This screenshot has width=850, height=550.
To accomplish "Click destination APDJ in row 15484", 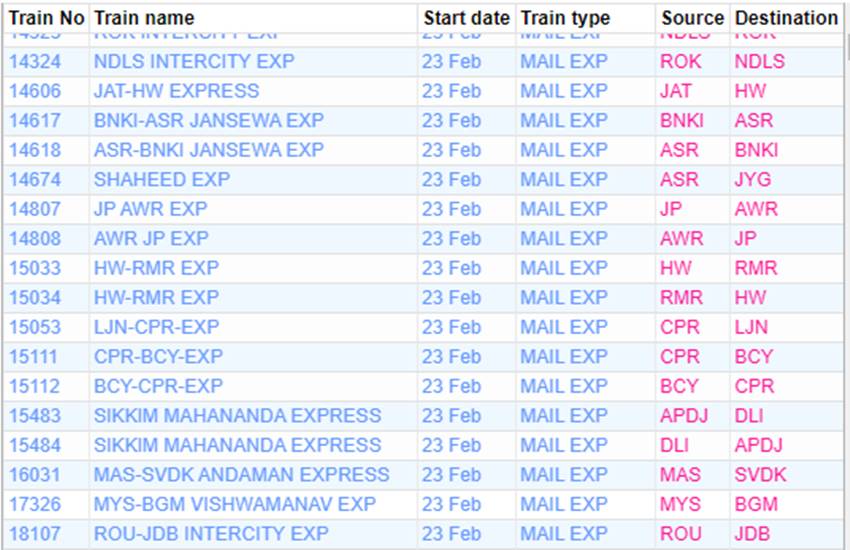I will (x=758, y=445).
